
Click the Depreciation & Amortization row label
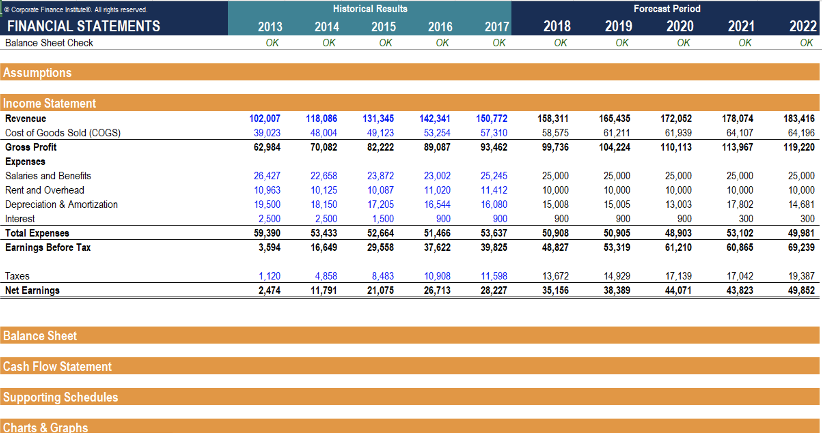click(61, 205)
